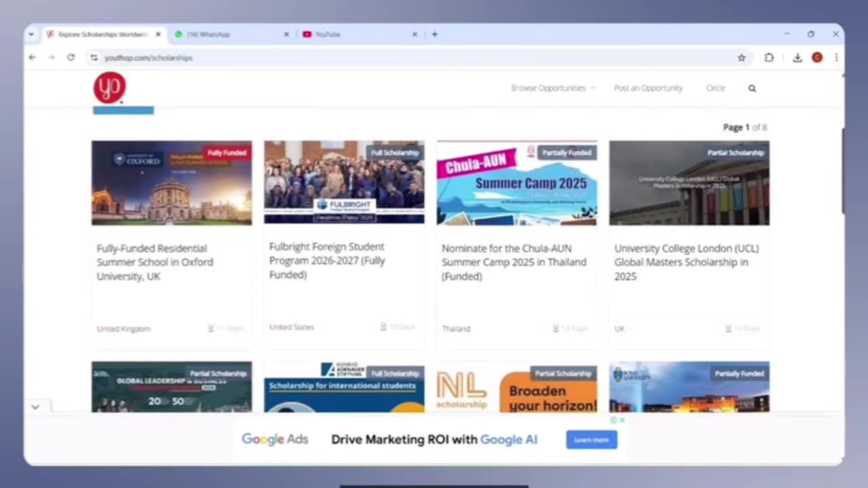This screenshot has width=868, height=488.
Task: Click the NL scholarship thumbnail
Action: (x=517, y=387)
